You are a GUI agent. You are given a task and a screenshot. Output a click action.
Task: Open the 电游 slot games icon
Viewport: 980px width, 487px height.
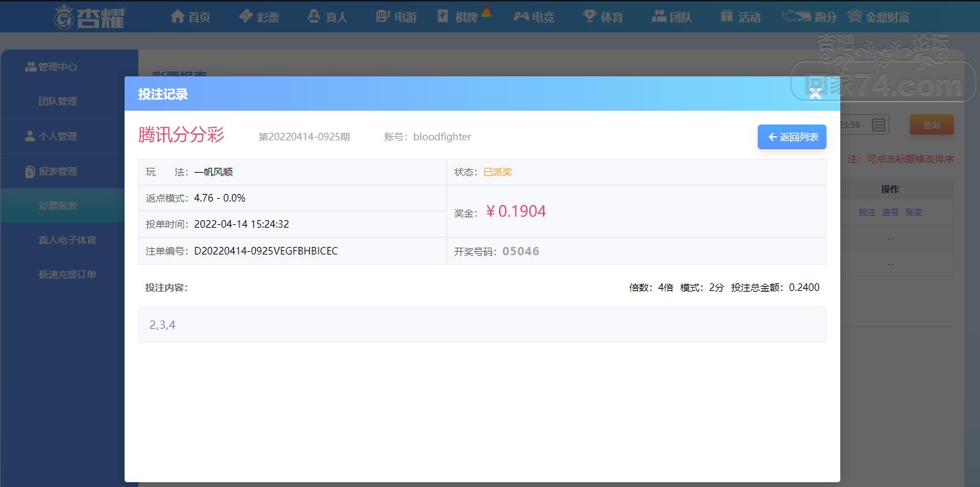click(383, 16)
